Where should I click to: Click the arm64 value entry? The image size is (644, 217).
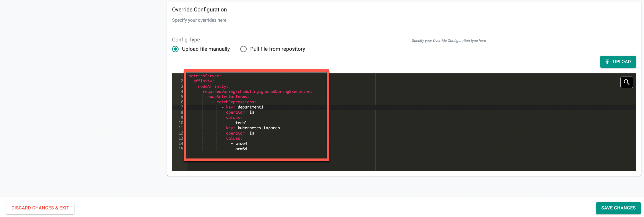[241, 149]
